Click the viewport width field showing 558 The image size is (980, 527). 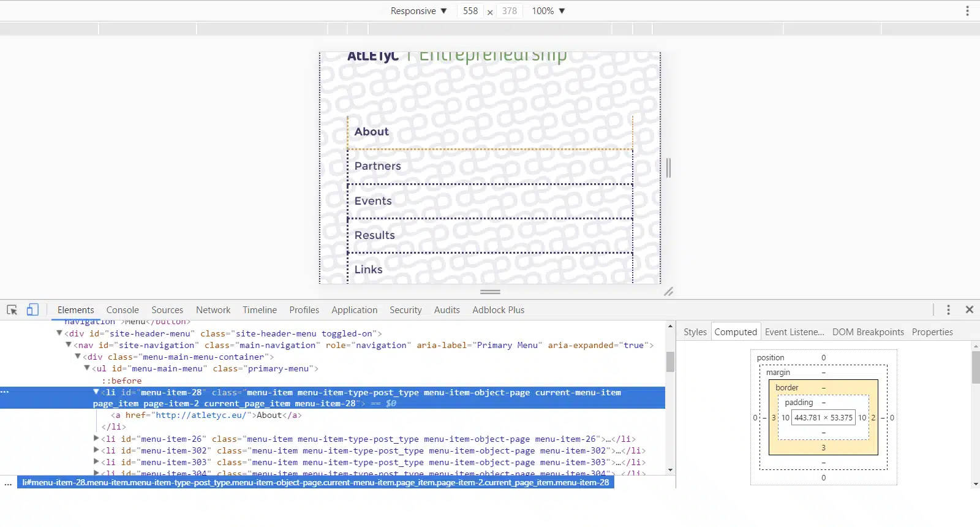(470, 11)
